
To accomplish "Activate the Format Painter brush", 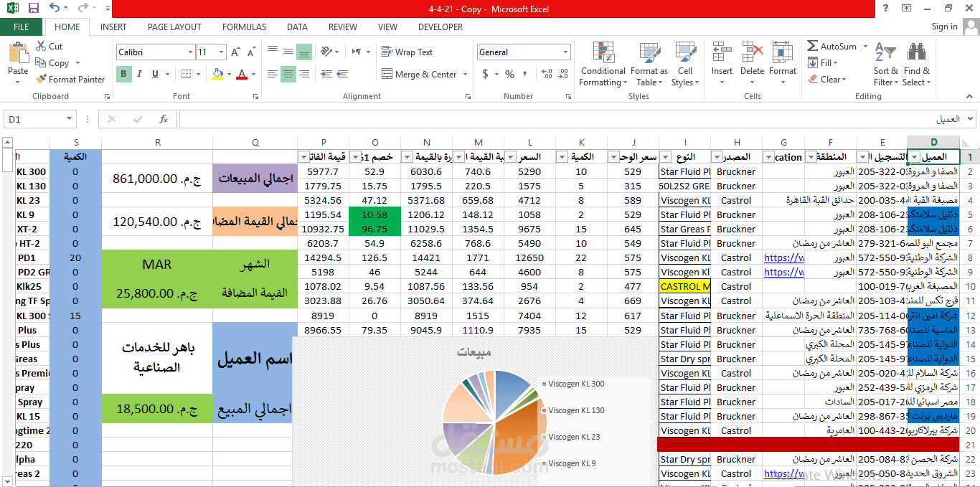I will tap(41, 80).
